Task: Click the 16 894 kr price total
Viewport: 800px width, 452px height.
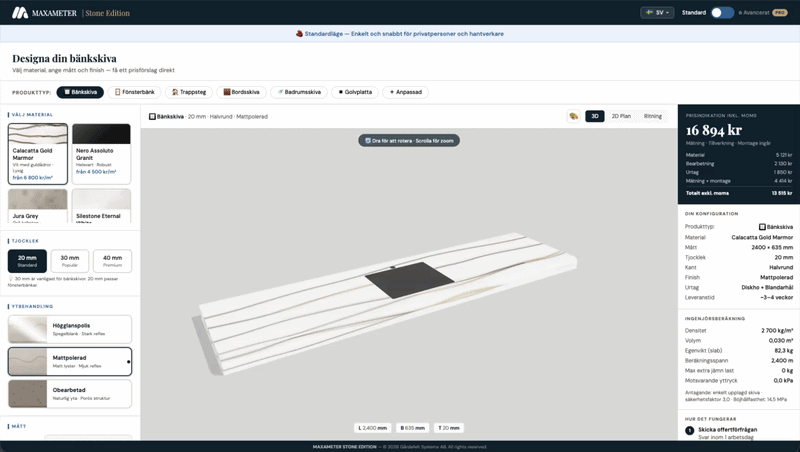Action: (713, 131)
